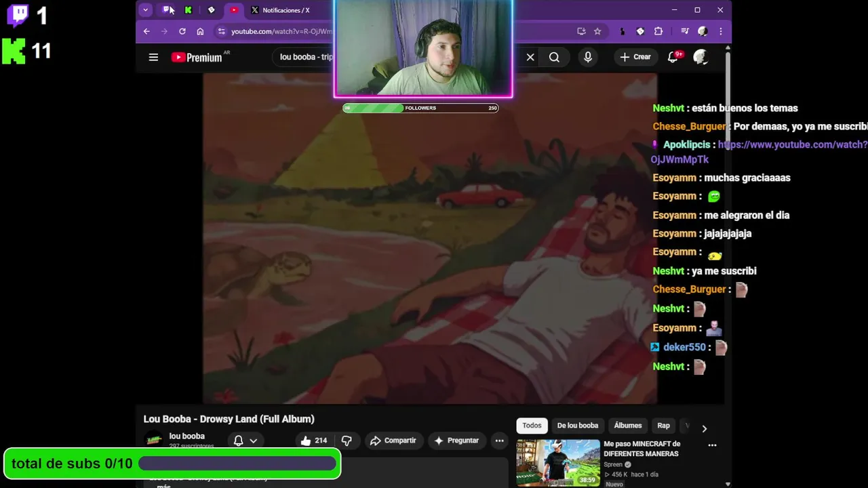This screenshot has height=488, width=868.
Task: Click the deker550 username in chat
Action: [x=684, y=347]
